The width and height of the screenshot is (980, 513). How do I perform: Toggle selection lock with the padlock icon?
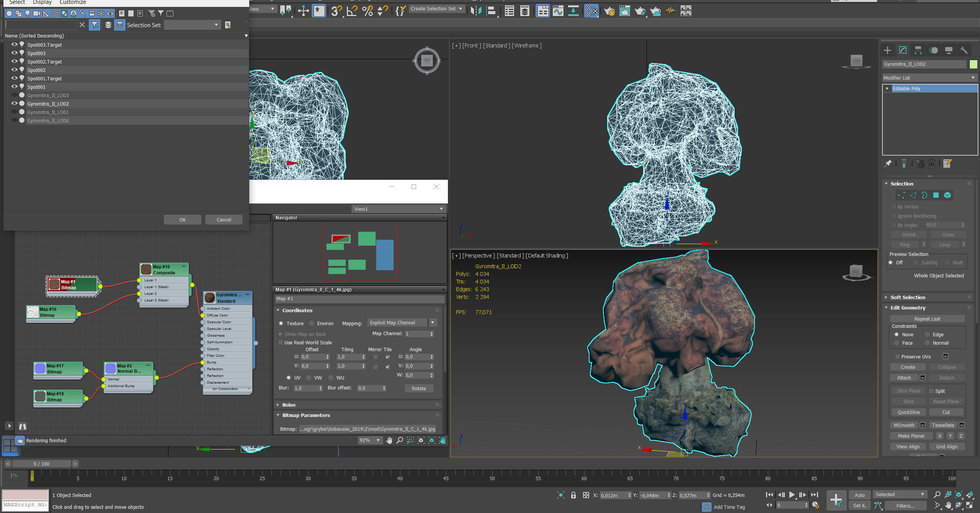[x=573, y=495]
